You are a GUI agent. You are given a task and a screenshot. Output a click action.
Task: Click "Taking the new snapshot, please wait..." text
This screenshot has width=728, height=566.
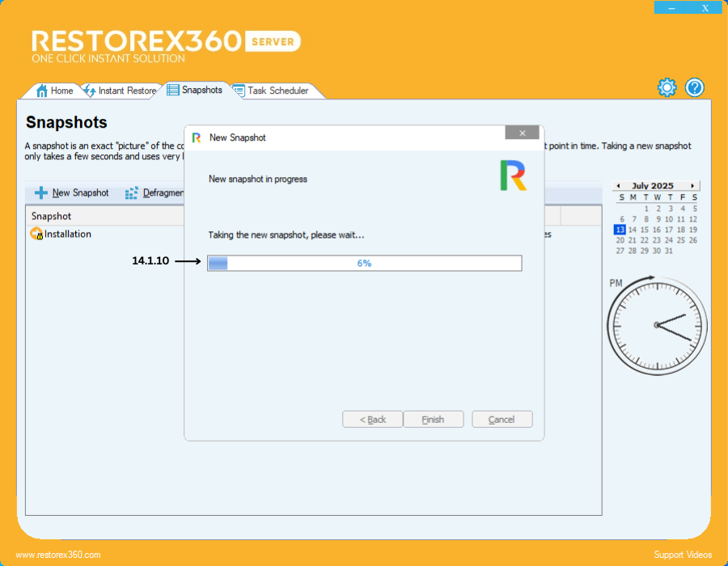286,234
